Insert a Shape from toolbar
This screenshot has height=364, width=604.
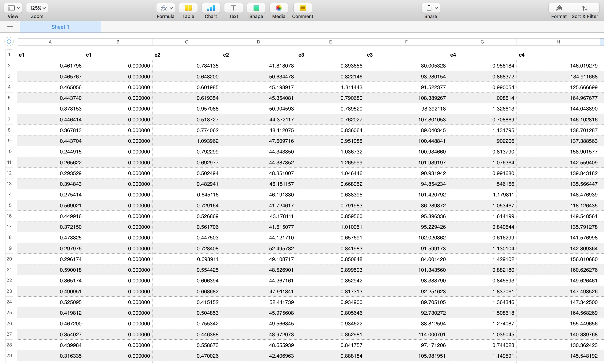(256, 8)
